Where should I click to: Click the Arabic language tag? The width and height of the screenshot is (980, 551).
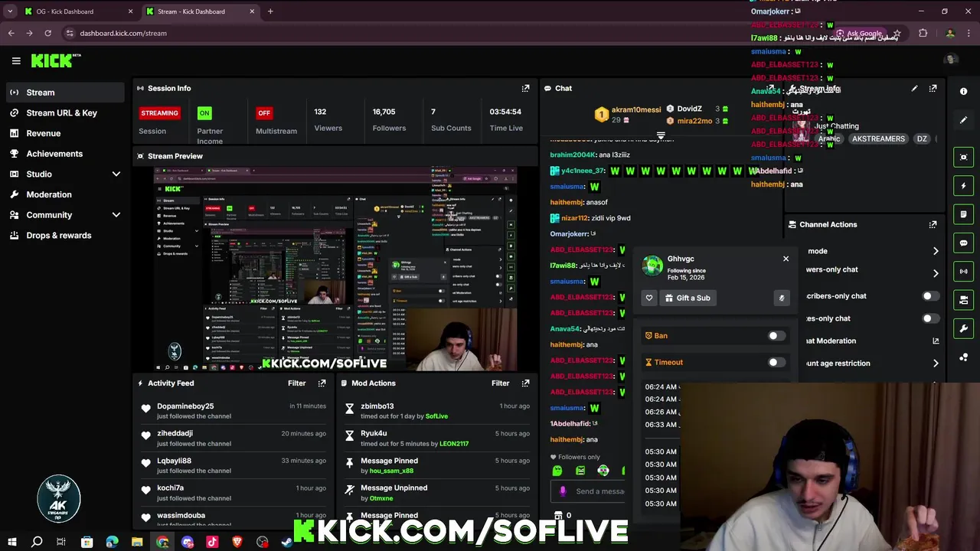coord(828,139)
